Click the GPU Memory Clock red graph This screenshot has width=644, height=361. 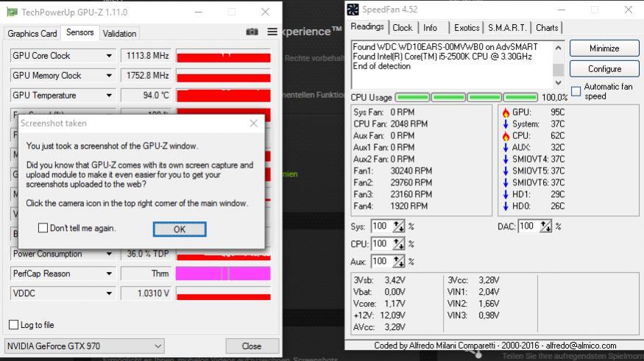(224, 76)
